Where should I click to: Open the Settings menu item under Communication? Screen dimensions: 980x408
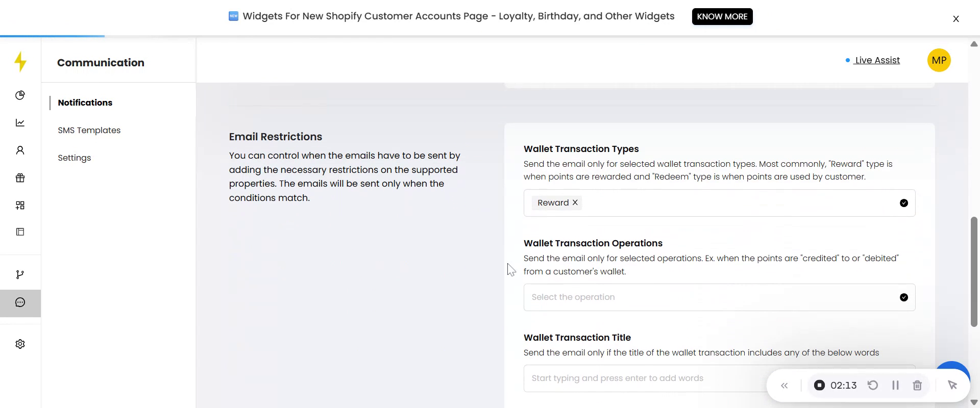click(75, 158)
